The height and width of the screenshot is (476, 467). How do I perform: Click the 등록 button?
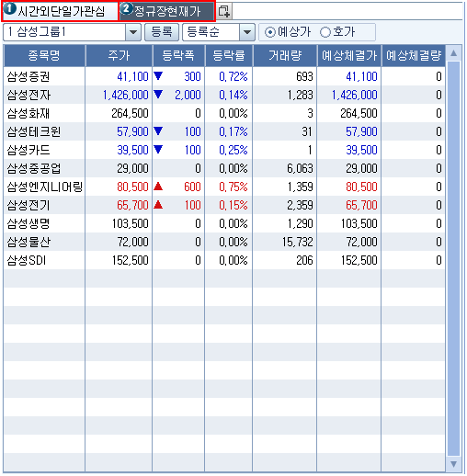point(162,32)
